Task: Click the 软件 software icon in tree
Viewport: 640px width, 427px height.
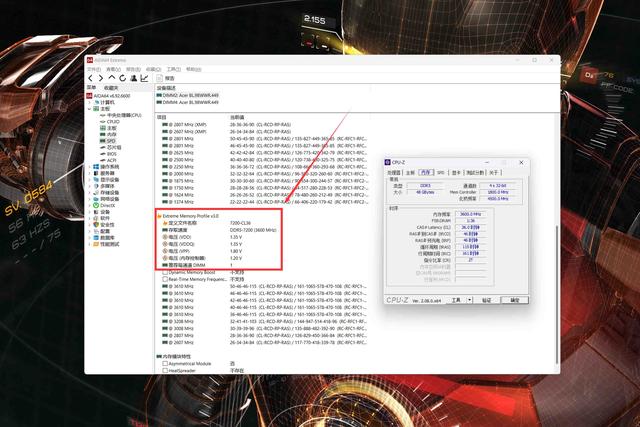Action: pyautogui.click(x=96, y=218)
